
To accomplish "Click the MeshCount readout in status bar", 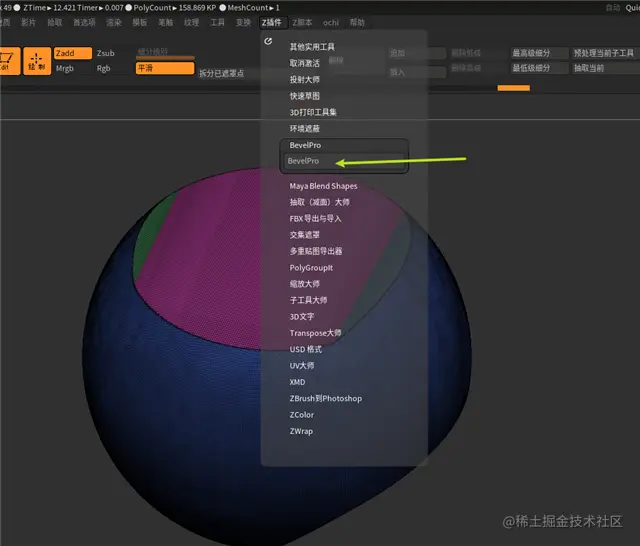I will click(253, 8).
